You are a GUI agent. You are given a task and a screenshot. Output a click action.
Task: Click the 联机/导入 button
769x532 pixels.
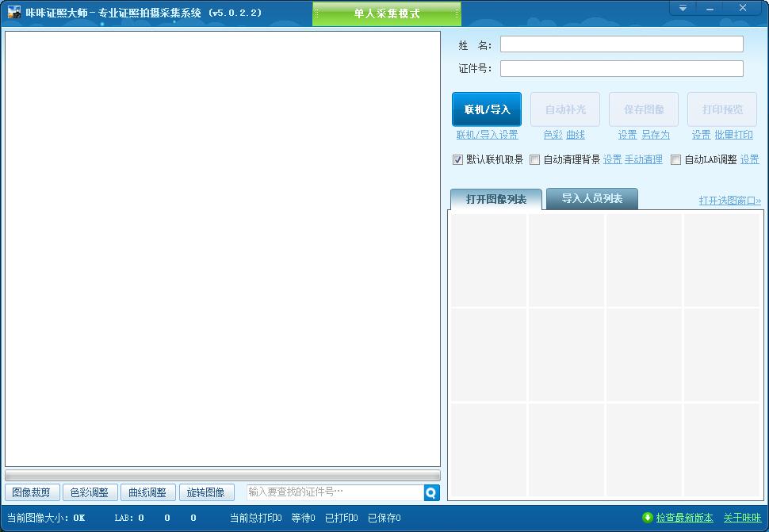point(487,109)
